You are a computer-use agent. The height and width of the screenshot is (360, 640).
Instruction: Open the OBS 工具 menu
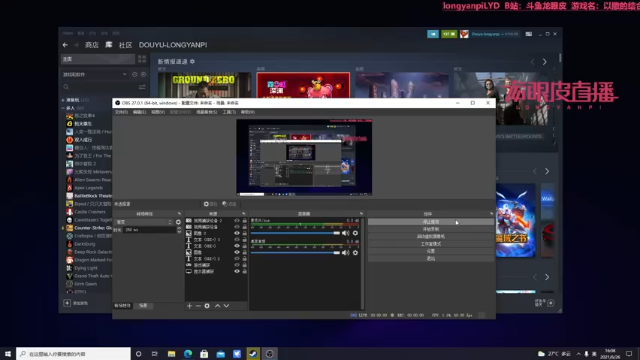pyautogui.click(x=229, y=112)
